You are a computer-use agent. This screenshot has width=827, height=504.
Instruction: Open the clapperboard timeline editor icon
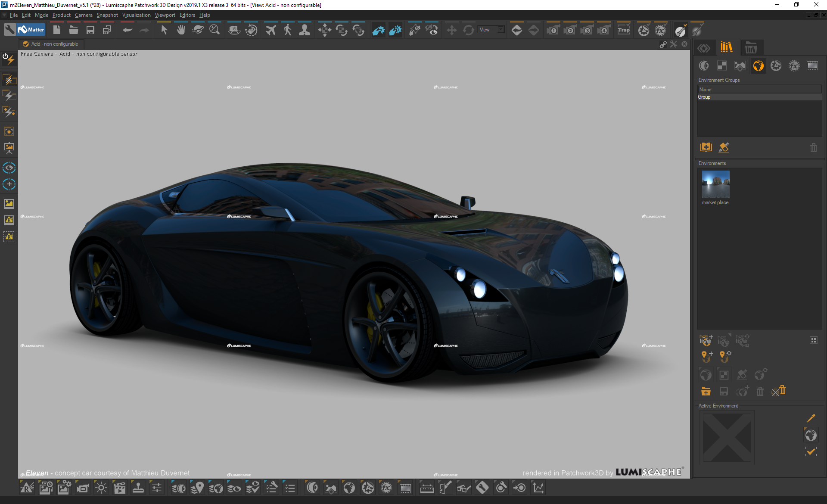(x=120, y=488)
